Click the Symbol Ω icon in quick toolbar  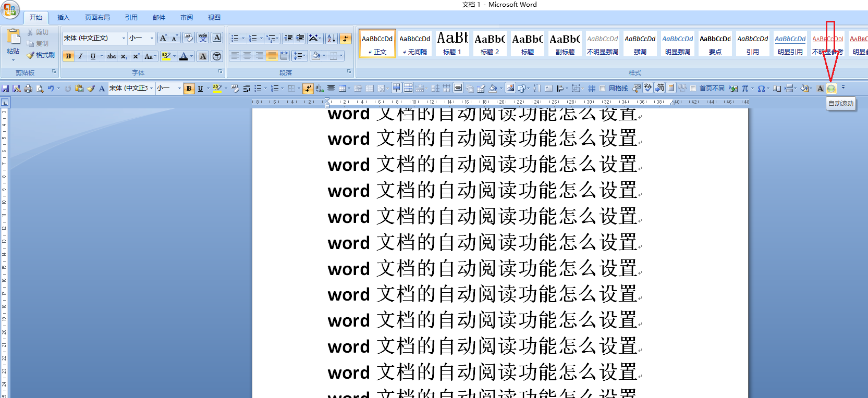[x=761, y=89]
